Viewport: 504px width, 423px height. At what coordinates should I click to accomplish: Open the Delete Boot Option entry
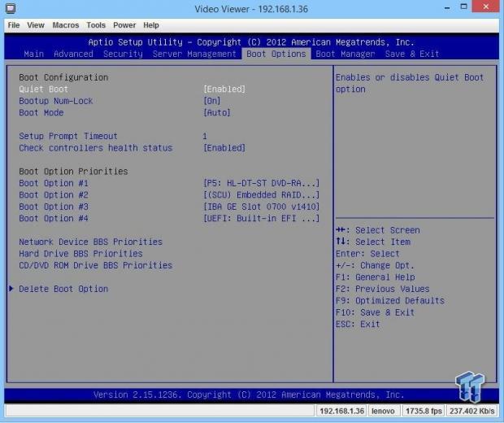63,289
